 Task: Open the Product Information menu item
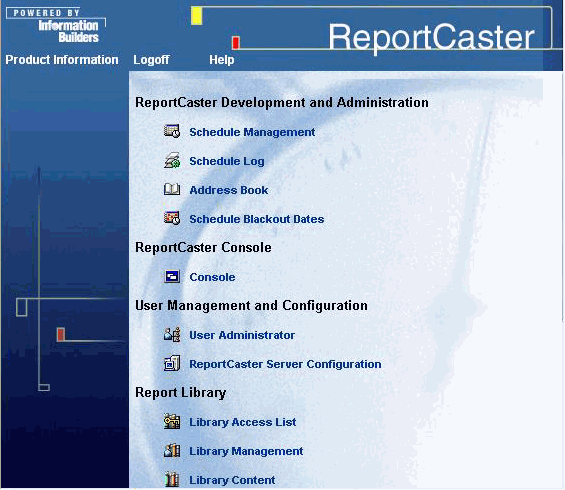pyautogui.click(x=62, y=59)
